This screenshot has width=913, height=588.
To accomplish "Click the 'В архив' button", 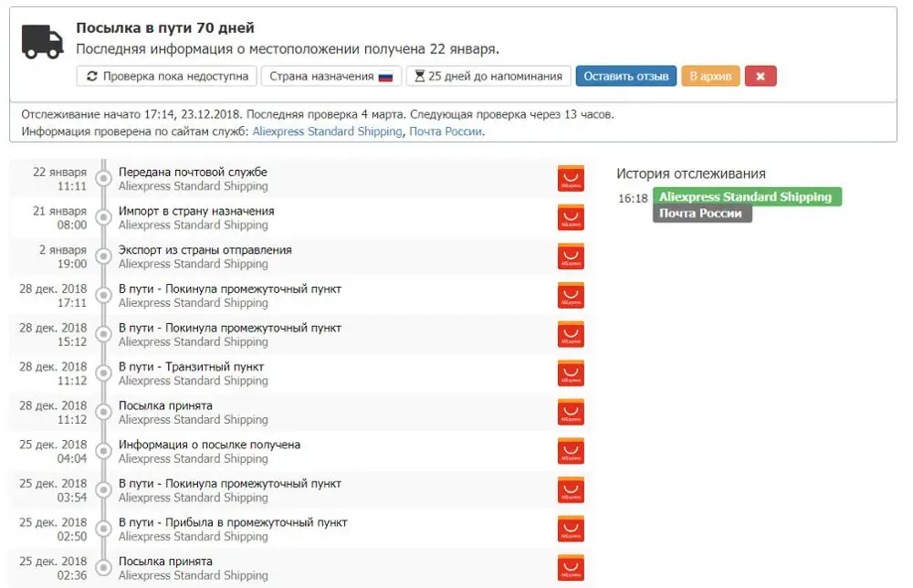I will point(710,77).
